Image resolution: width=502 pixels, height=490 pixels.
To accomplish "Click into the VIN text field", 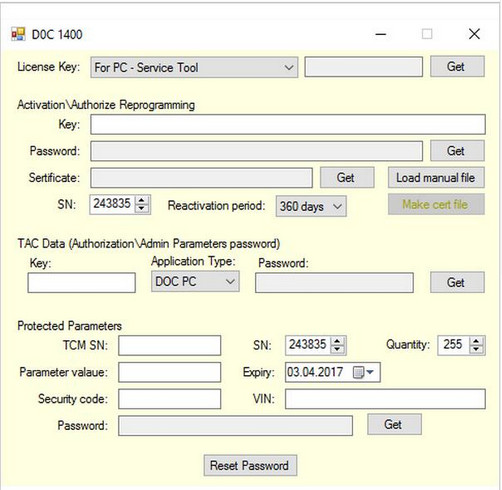I will [385, 399].
